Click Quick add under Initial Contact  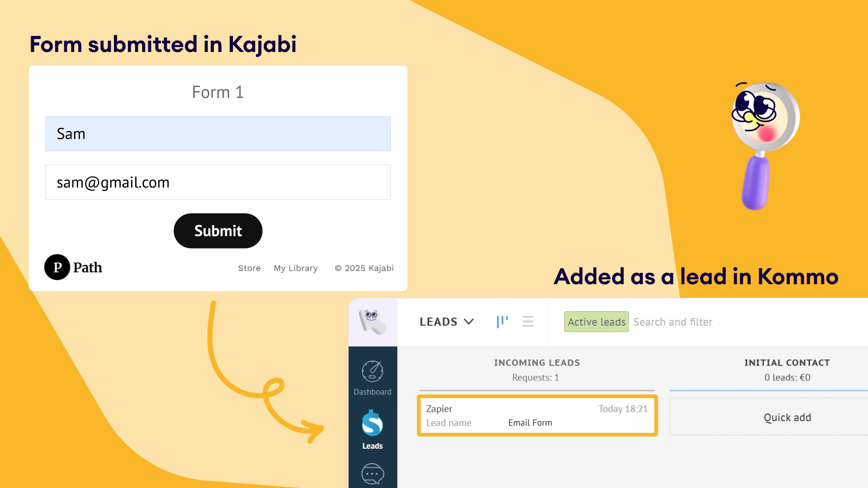pos(787,418)
